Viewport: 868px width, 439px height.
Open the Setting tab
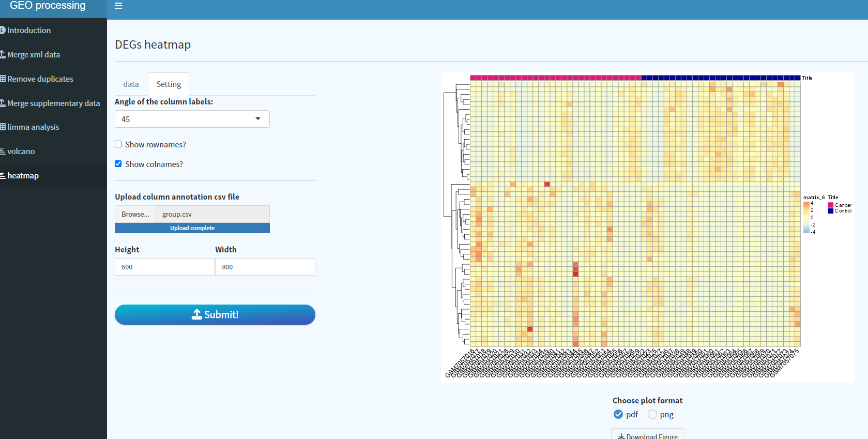coord(169,84)
